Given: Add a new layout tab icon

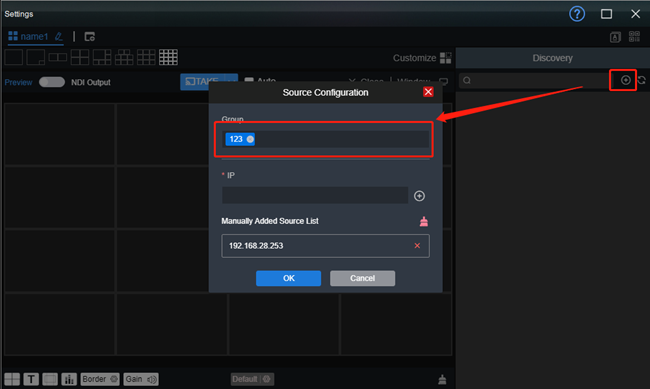Looking at the screenshot, I should [90, 36].
